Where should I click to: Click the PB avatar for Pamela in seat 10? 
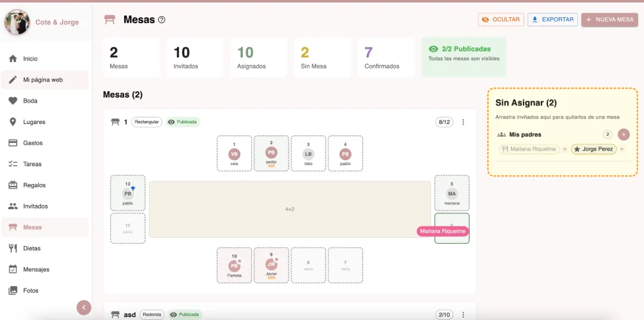pos(234,266)
